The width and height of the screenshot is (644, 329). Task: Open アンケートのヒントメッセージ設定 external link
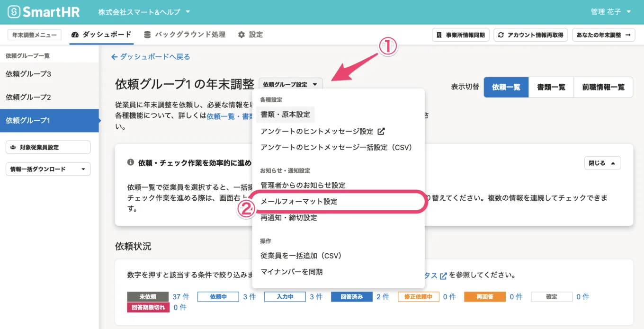(x=322, y=131)
